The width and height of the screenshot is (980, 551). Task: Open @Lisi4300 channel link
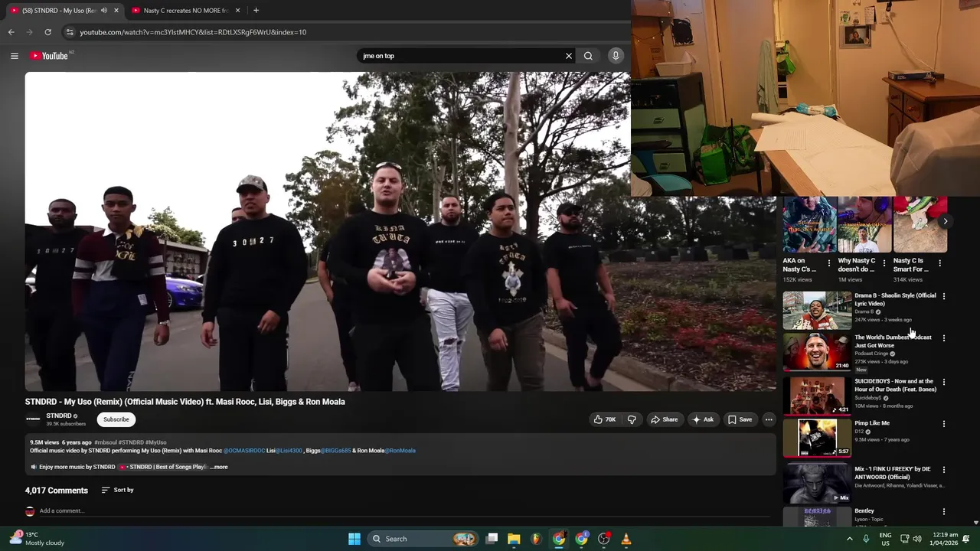[x=289, y=451]
